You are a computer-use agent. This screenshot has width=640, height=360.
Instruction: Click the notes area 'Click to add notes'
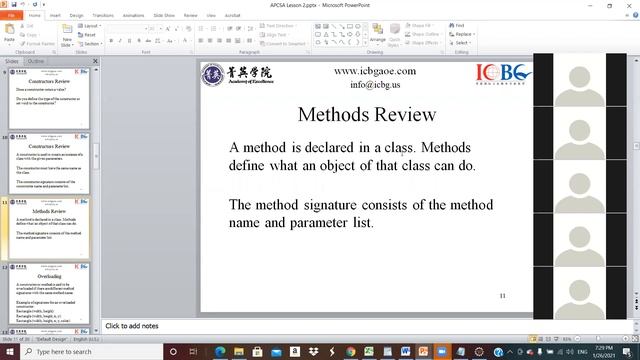[x=131, y=326]
